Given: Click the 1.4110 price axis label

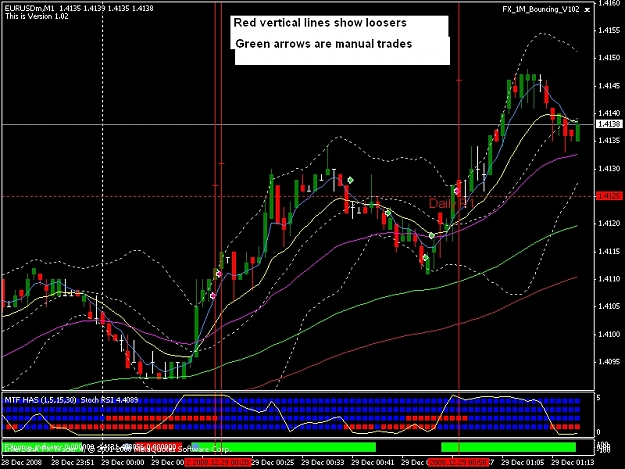Looking at the screenshot, I should click(609, 279).
